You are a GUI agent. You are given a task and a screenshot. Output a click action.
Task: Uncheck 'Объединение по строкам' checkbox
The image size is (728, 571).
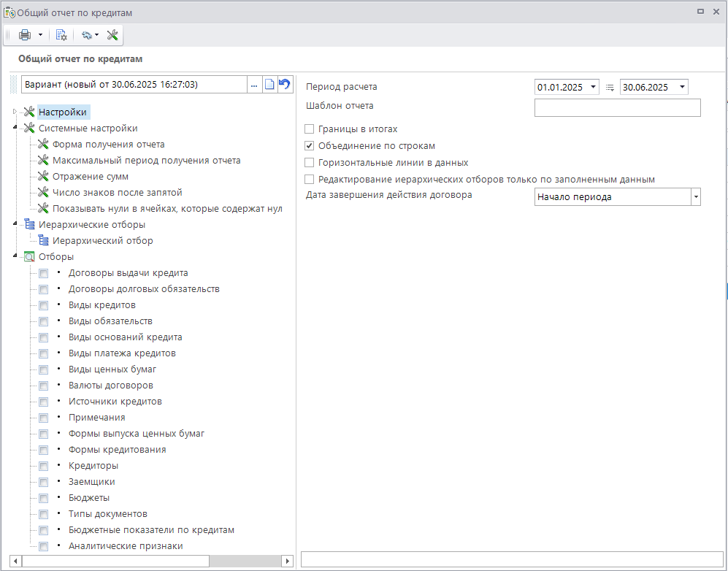pos(310,146)
